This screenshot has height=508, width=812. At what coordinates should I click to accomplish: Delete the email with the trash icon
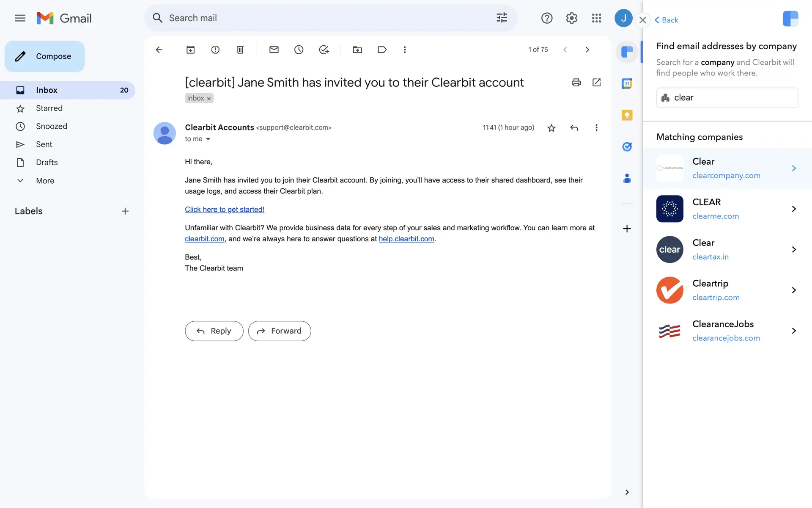pos(240,50)
